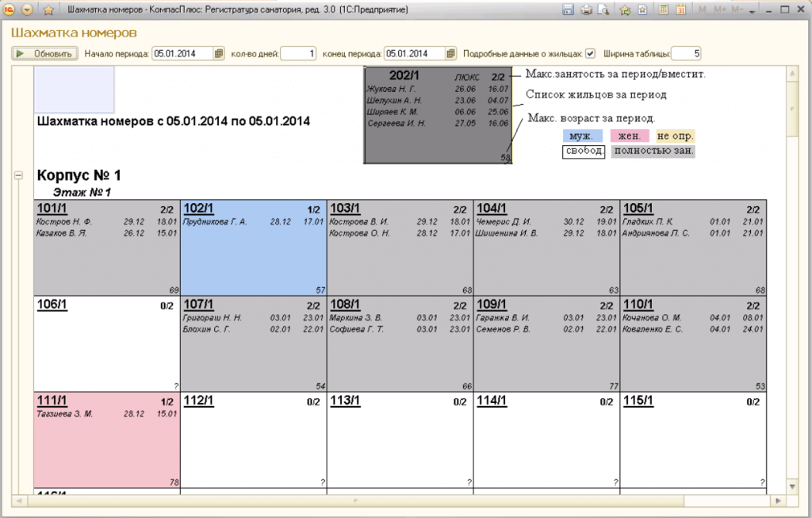Click the Начало периода date field

pos(183,53)
